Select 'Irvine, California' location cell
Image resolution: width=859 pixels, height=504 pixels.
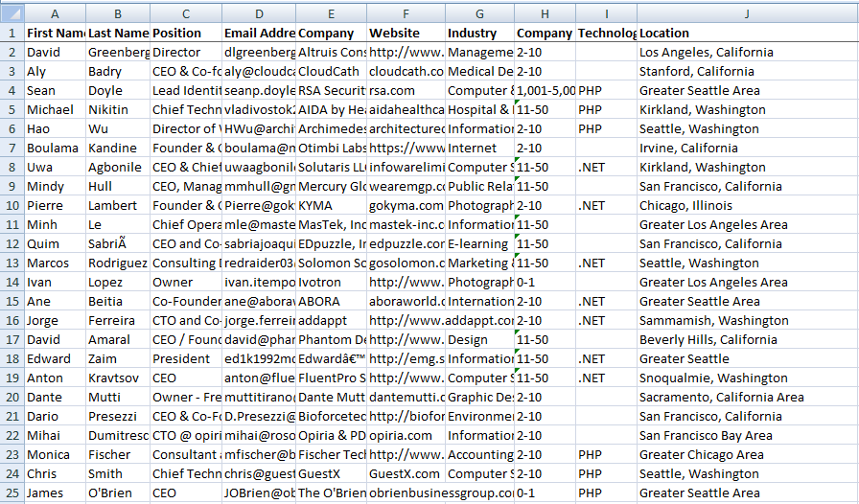(747, 148)
